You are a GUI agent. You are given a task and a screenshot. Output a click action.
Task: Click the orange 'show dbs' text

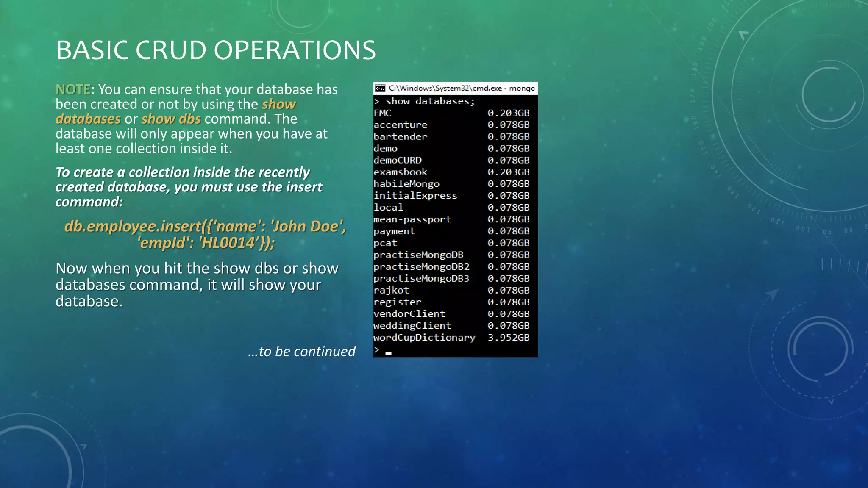click(171, 119)
